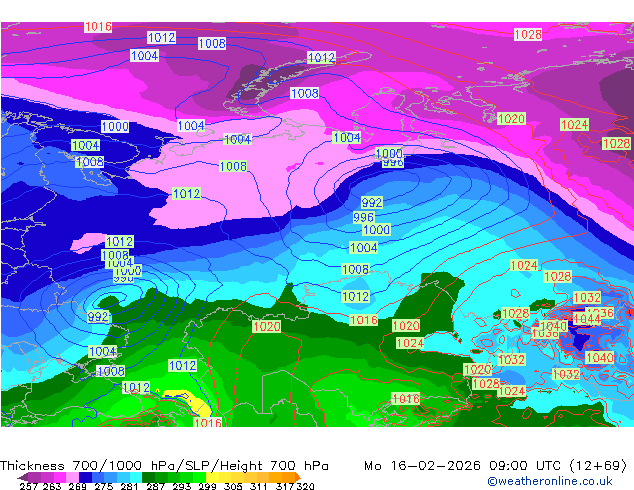Pick the light pink legend swatch

[x=72, y=477]
